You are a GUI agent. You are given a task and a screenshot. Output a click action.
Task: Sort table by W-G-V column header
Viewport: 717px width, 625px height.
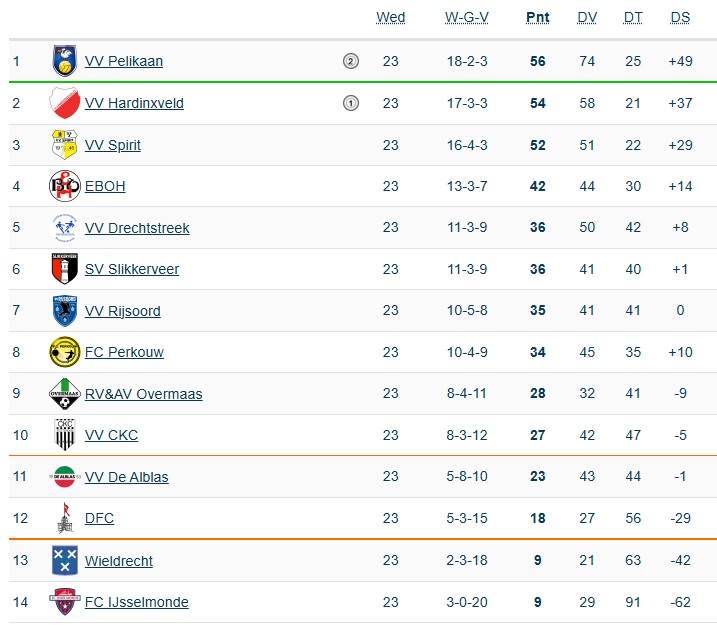tap(467, 17)
